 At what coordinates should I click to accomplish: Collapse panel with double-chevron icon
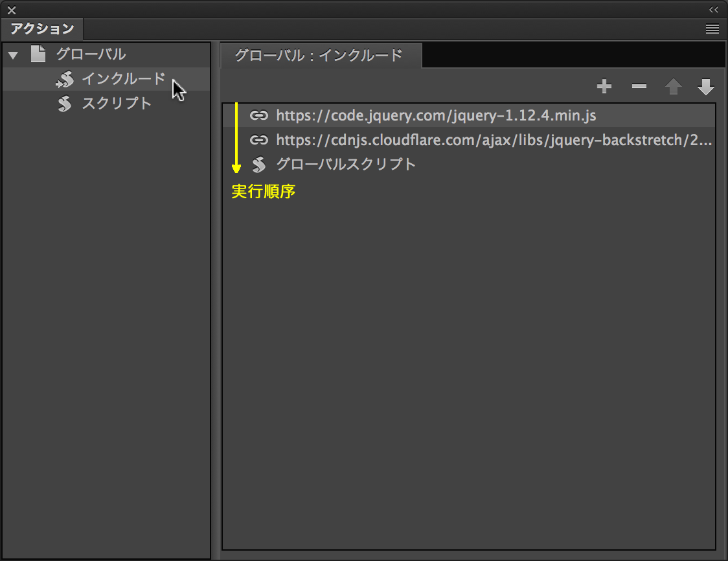(x=714, y=9)
